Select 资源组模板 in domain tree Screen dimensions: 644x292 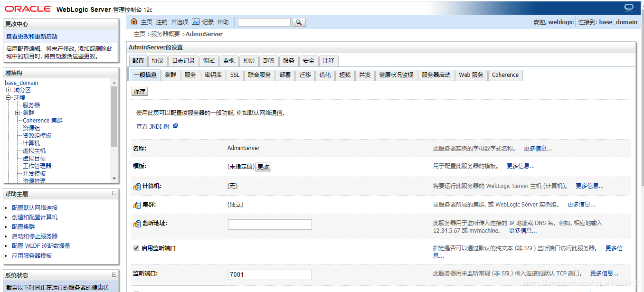coord(37,136)
